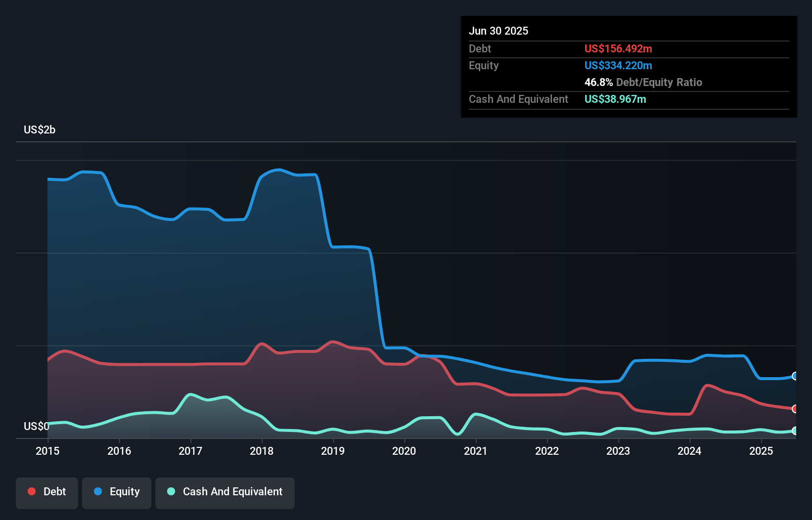Select the Equity endpoint marker on the chart
The image size is (812, 520).
[795, 376]
